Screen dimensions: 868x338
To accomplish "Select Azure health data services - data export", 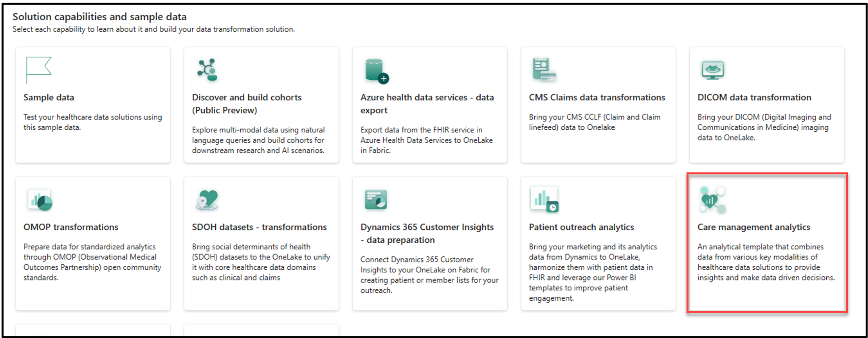I will click(427, 104).
